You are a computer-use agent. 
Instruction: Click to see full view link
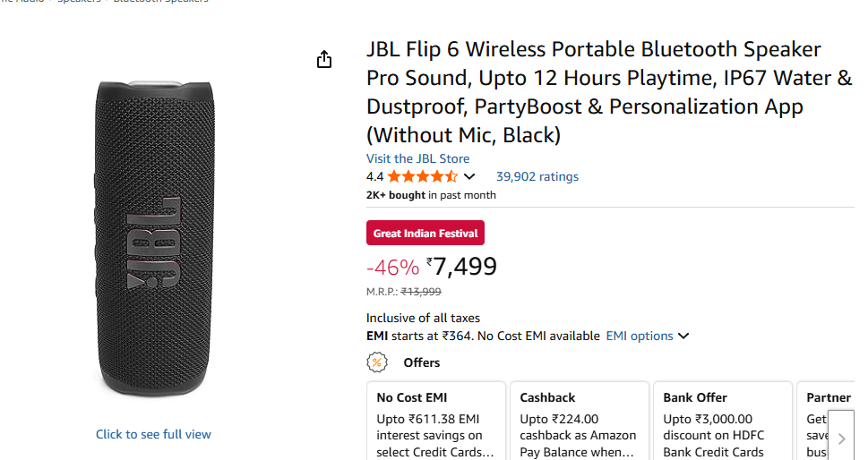coord(153,434)
